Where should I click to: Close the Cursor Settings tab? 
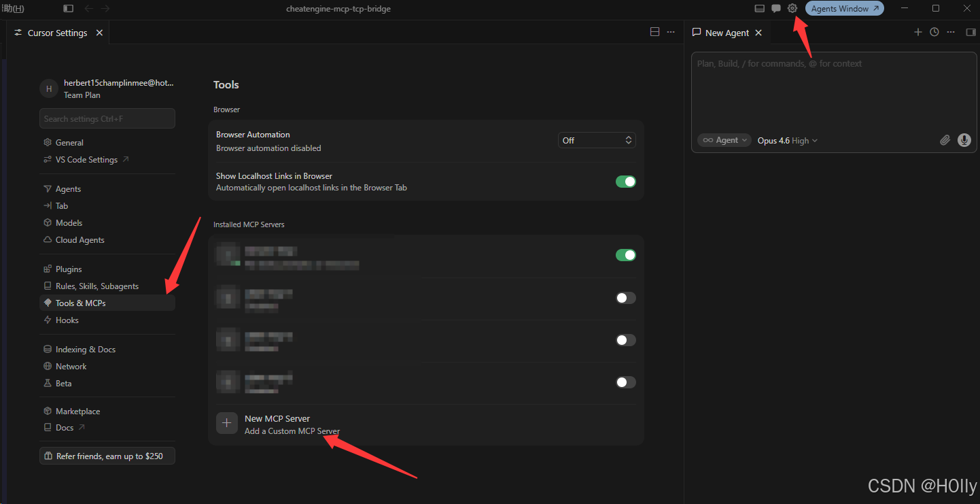point(100,33)
